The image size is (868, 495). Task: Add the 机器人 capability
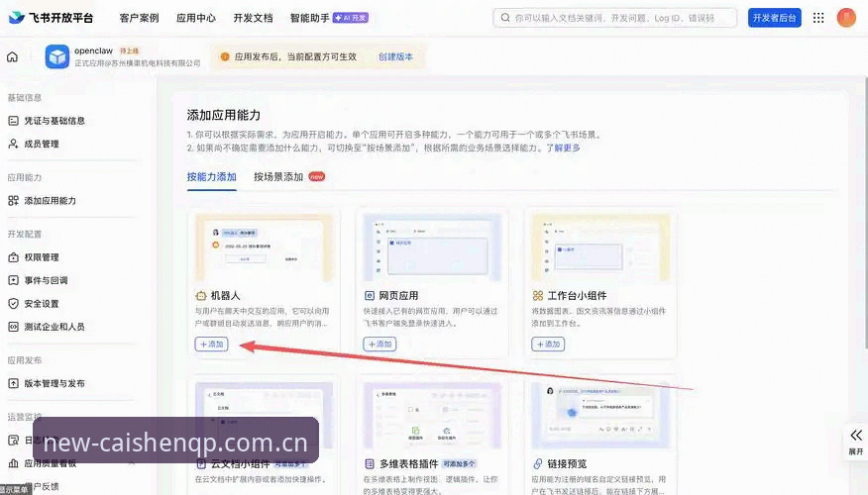(211, 344)
